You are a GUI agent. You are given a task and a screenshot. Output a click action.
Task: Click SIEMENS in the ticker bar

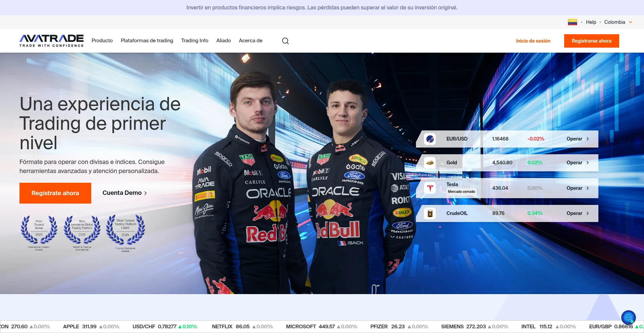452,327
